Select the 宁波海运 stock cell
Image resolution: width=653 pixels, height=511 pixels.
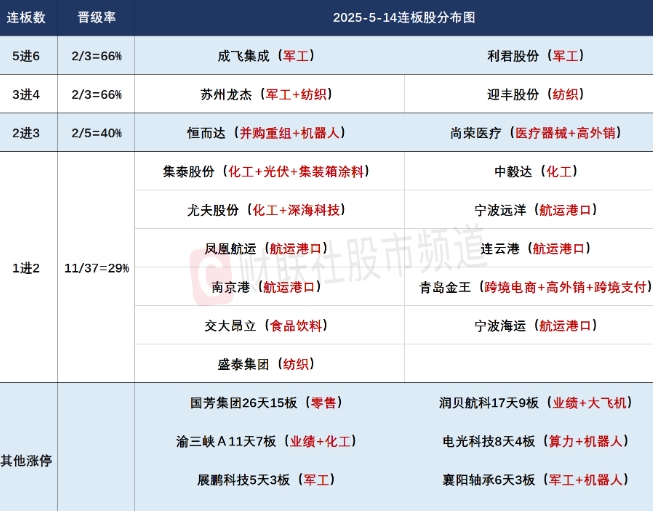tap(536, 326)
